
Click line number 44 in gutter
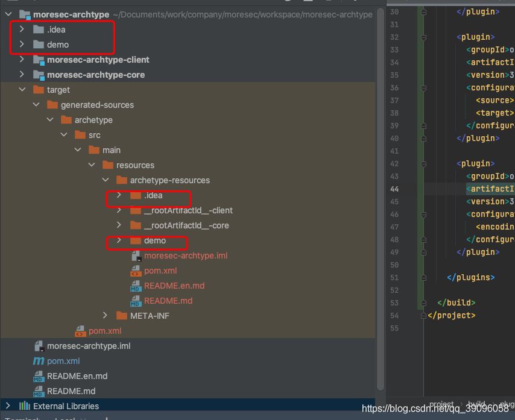click(394, 189)
